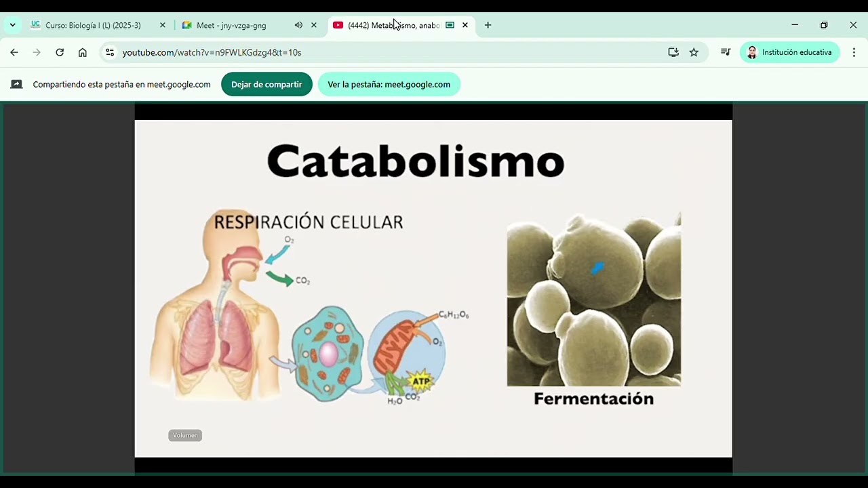Open the media controls icon
This screenshot has height=488, width=868.
726,52
